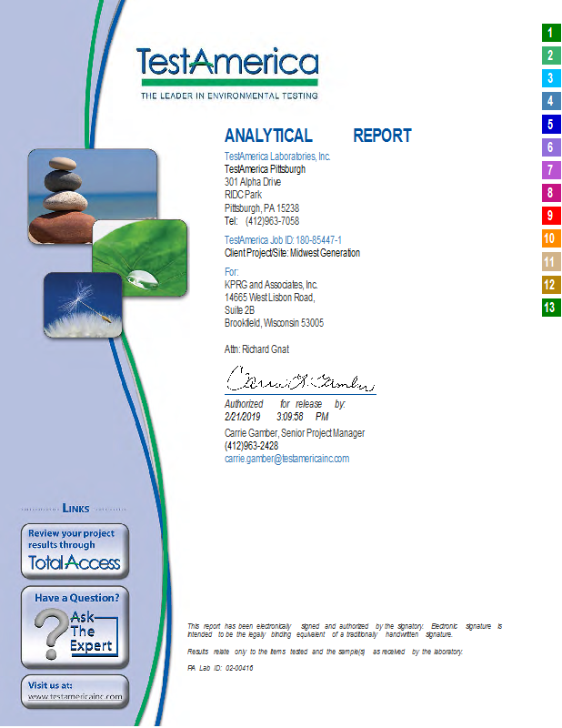Screen dimensions: 562x728
Task: Open section 2 bookmark tab
Action: pos(551,56)
